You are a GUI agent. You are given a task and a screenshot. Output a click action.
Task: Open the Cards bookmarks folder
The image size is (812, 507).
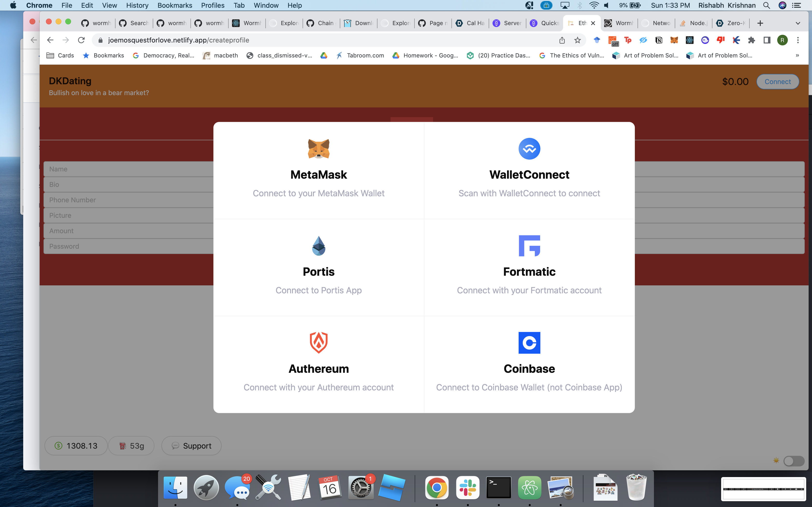[x=60, y=55]
